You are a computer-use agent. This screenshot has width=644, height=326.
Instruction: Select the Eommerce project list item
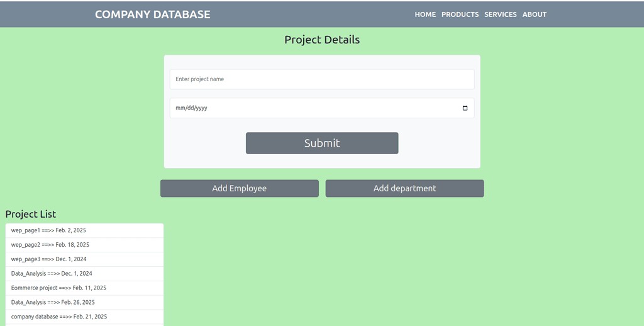[85, 288]
